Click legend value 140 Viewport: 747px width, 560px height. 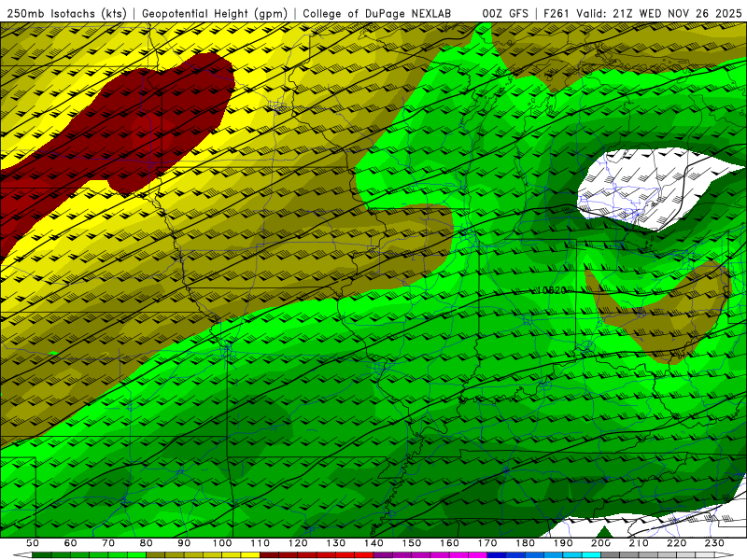[x=373, y=543]
